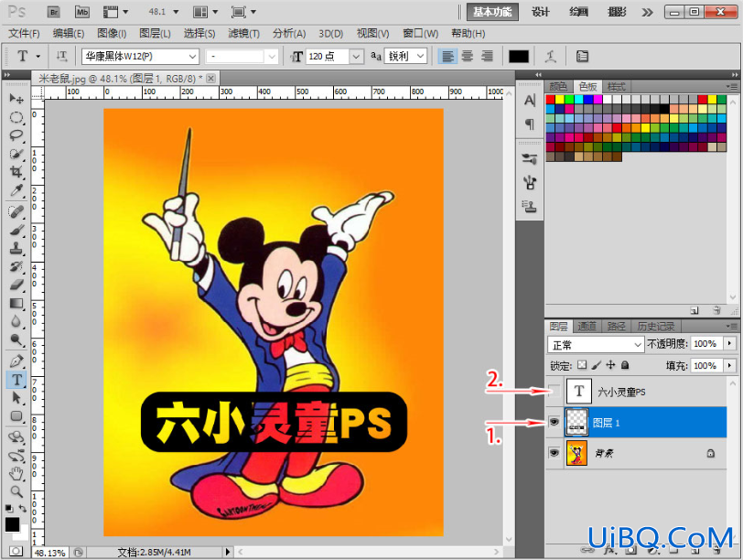Swap foreground and background colors
Screen dimensions: 743x560
22,508
